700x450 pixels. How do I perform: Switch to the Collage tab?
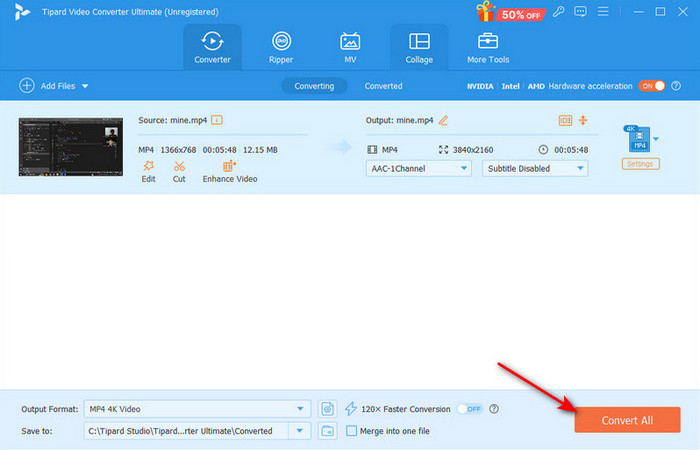click(x=419, y=47)
